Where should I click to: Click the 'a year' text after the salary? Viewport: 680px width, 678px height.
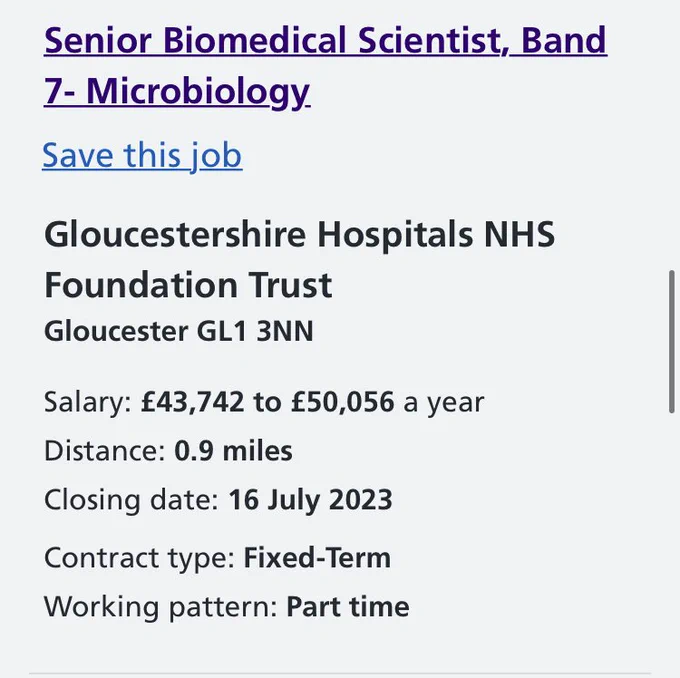coord(444,403)
